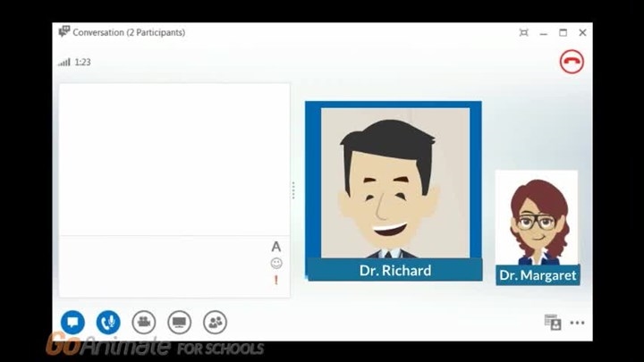Click the conversation icon in title bar
This screenshot has width=644, height=362.
[x=64, y=31]
